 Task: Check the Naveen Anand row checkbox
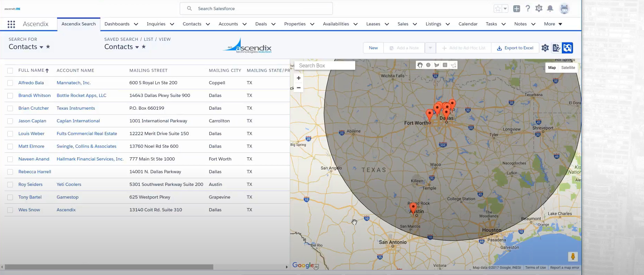click(10, 159)
